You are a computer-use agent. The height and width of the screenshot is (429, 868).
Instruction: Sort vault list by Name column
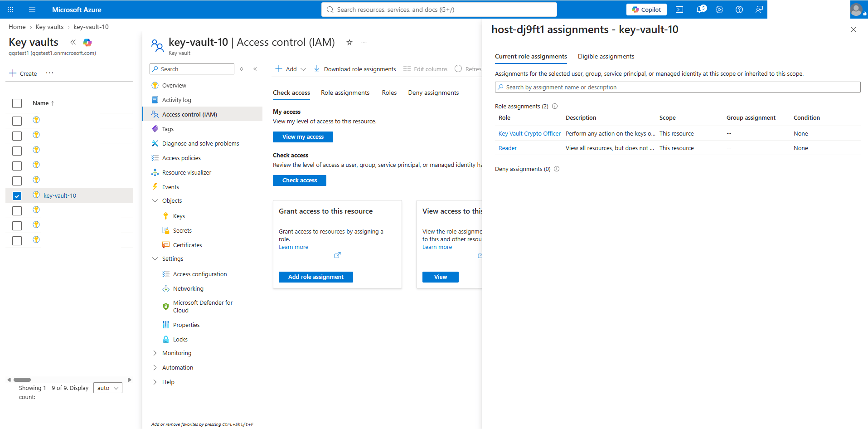click(x=43, y=103)
